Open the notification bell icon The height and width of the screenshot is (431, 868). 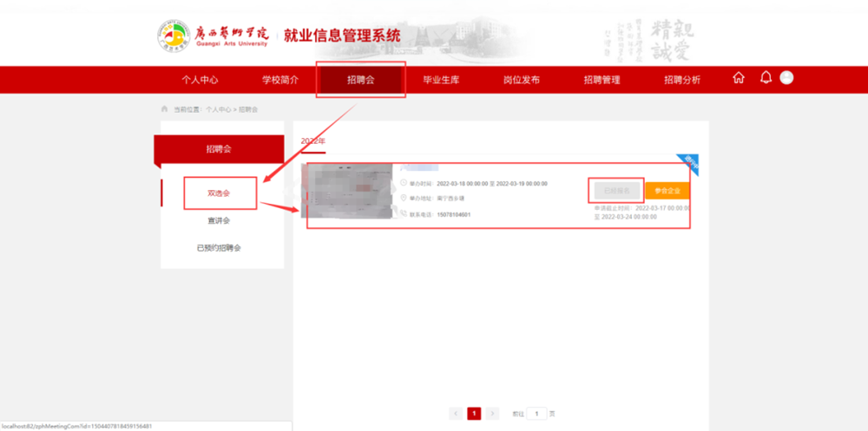tap(766, 77)
